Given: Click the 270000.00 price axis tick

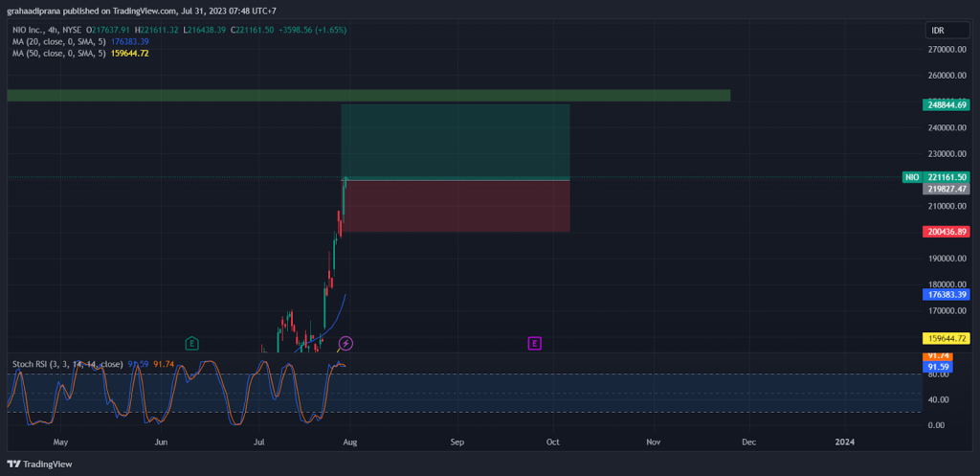Looking at the screenshot, I should tap(948, 50).
